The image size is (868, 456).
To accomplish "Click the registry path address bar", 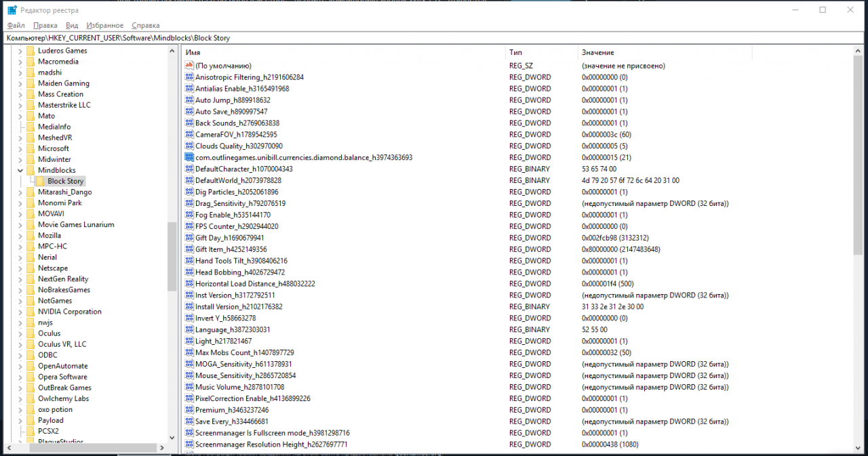I will click(x=434, y=38).
